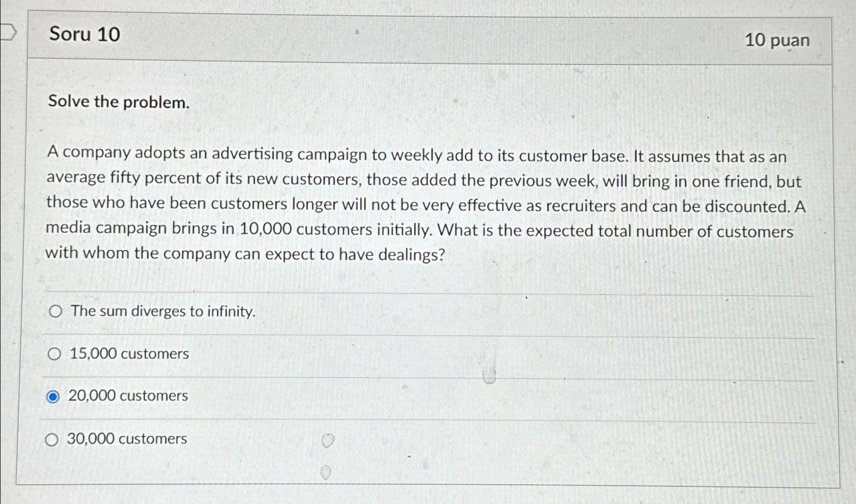
Task: Click the empty circle beside 30,000 customers
Action: [53, 439]
